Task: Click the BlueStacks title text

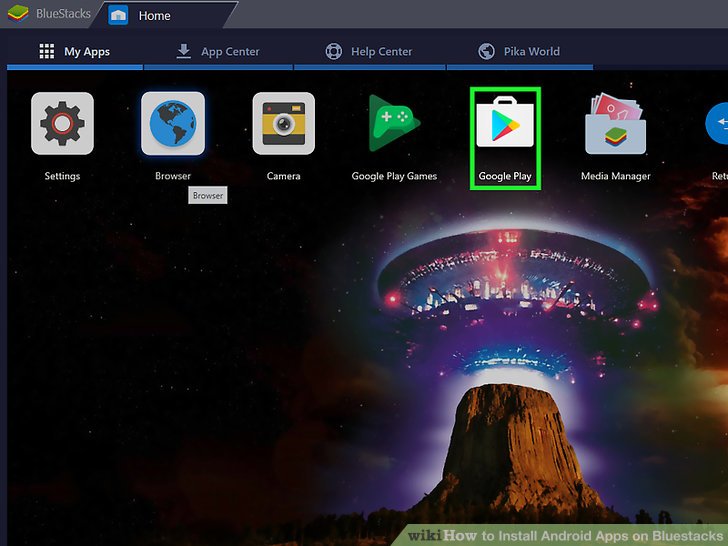Action: tap(63, 13)
